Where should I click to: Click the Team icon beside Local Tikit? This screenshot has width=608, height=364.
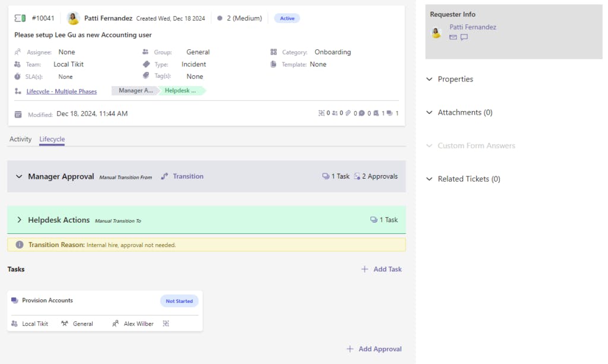pos(17,64)
